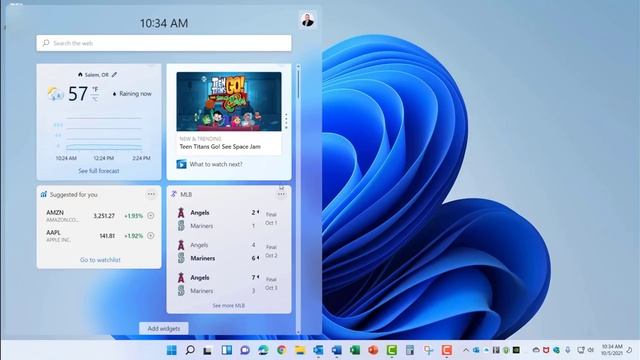Click the Widgets panel vertical scrollbar

pyautogui.click(x=298, y=199)
